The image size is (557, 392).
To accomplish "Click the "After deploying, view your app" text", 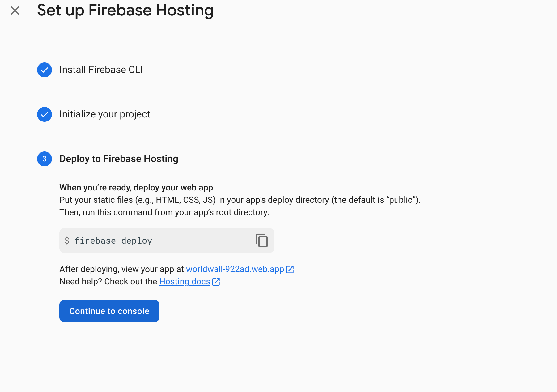I will click(x=121, y=269).
